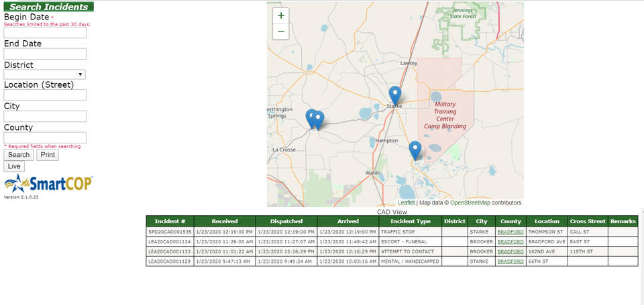644x305 pixels.
Task: Click the rightmost marker near Brooker
Action: (x=319, y=119)
